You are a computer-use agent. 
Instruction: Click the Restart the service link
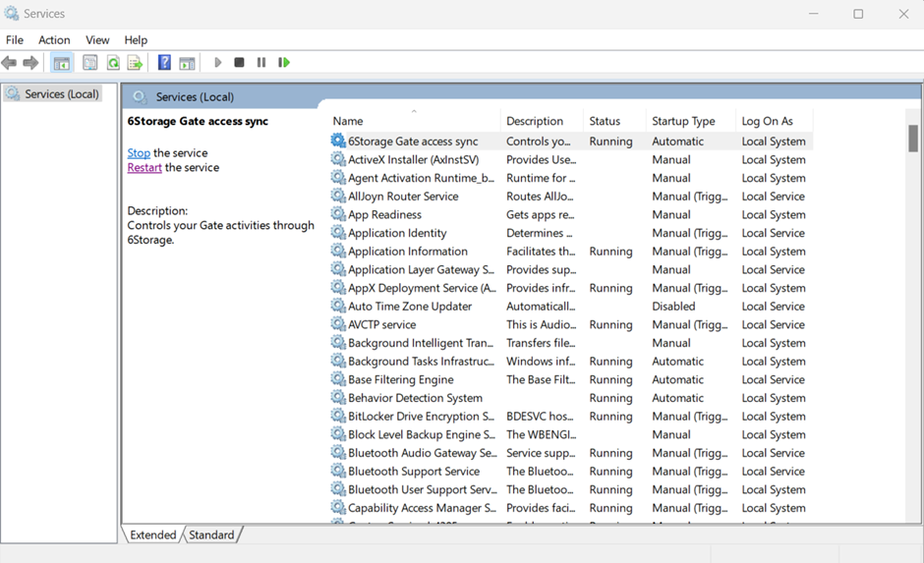(x=144, y=168)
